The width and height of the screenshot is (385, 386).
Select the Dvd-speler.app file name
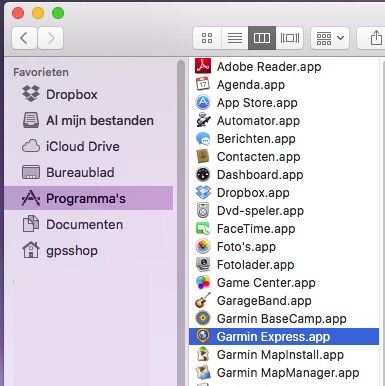tap(260, 211)
